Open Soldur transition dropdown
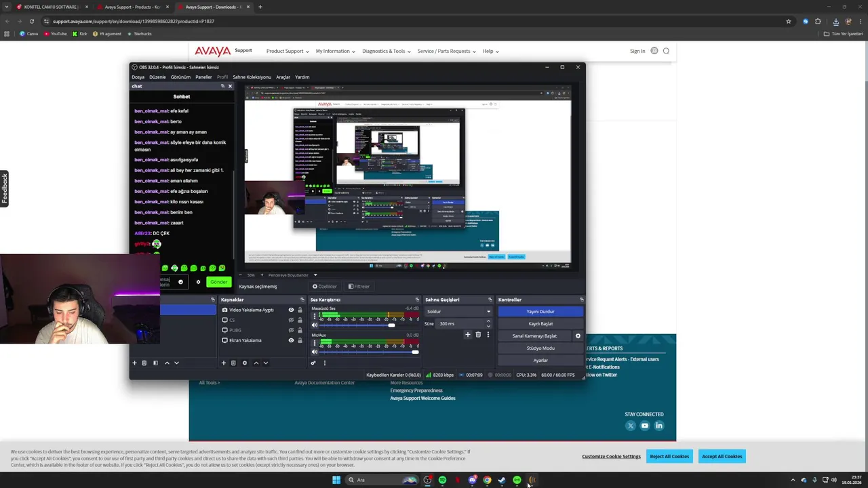This screenshot has height=488, width=868. pyautogui.click(x=458, y=312)
